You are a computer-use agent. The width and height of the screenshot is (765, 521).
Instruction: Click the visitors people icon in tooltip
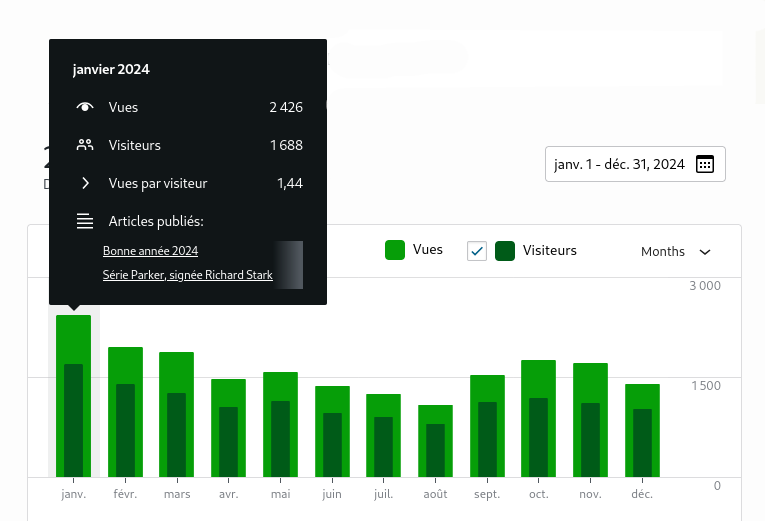85,145
